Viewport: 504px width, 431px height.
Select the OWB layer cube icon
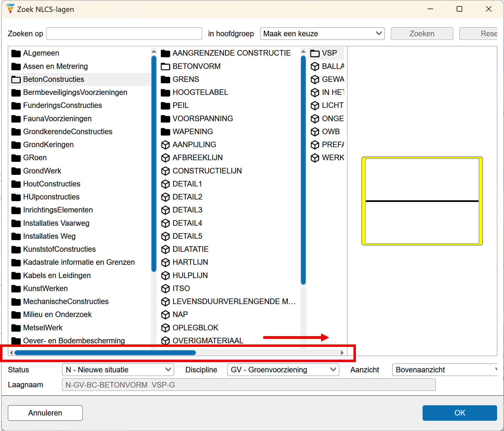(315, 132)
